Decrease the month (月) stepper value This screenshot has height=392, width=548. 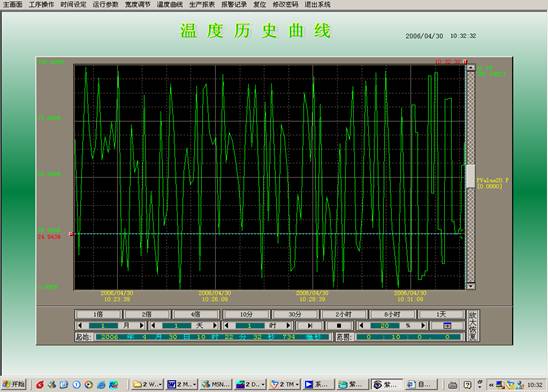tap(80, 326)
